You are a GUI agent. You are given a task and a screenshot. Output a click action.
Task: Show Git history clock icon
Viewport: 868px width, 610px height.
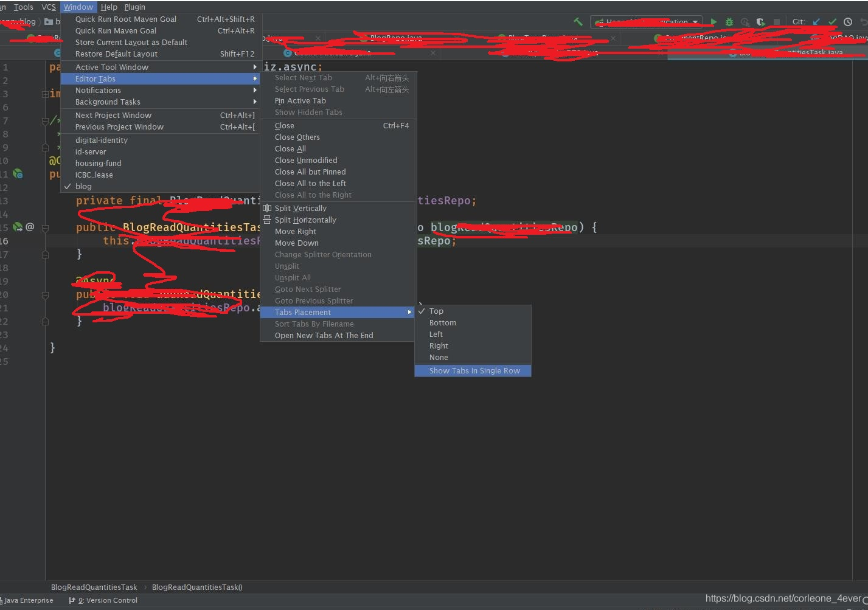point(848,22)
